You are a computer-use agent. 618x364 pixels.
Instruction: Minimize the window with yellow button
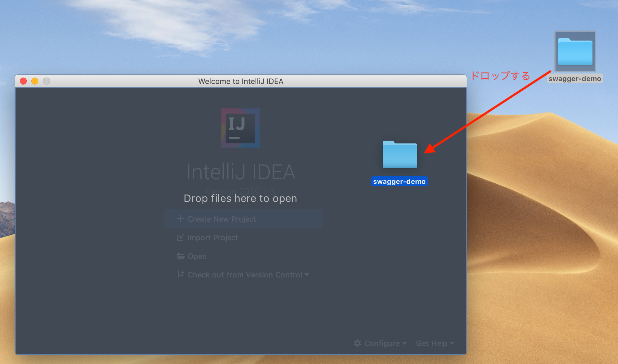(x=35, y=81)
